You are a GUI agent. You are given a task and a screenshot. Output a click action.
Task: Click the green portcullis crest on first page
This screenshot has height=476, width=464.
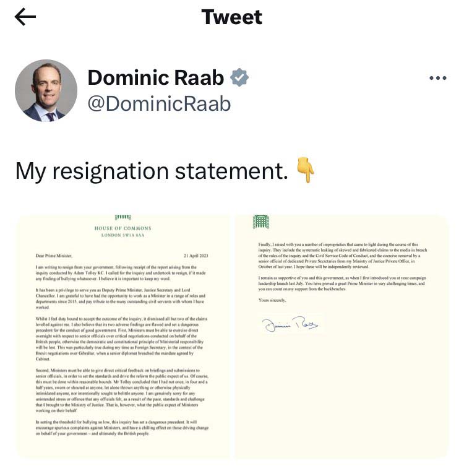pyautogui.click(x=123, y=217)
